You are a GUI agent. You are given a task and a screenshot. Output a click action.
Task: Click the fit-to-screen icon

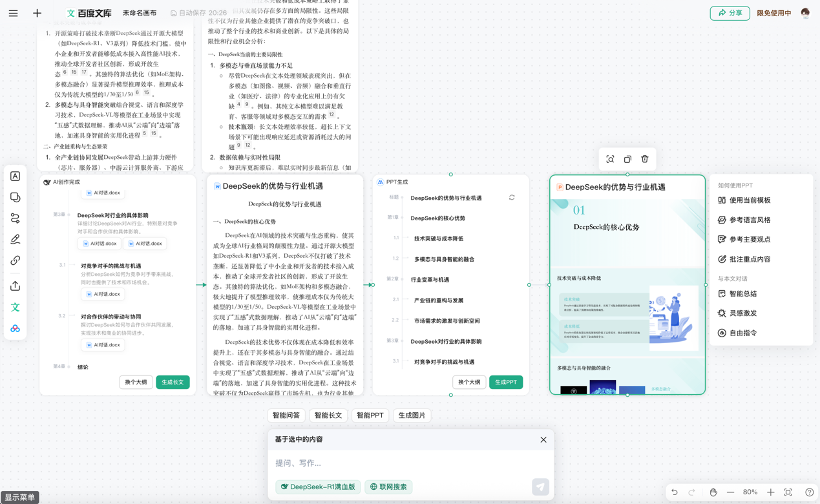[788, 492]
